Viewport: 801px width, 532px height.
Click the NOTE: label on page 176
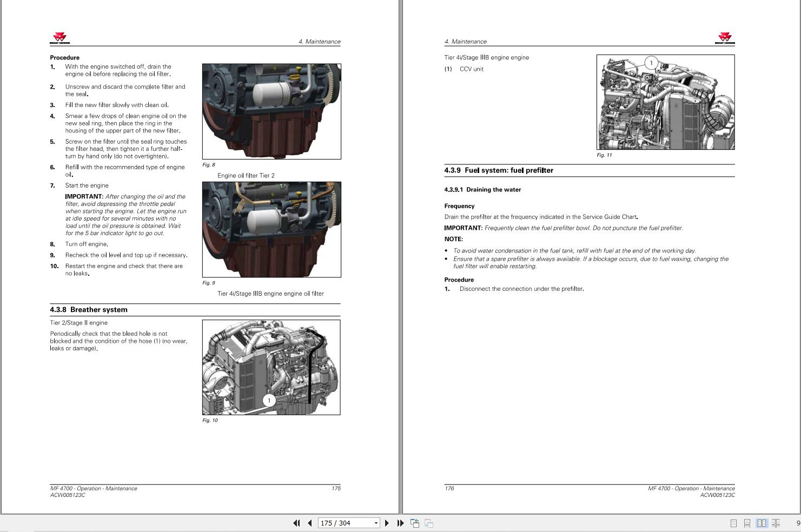[454, 239]
